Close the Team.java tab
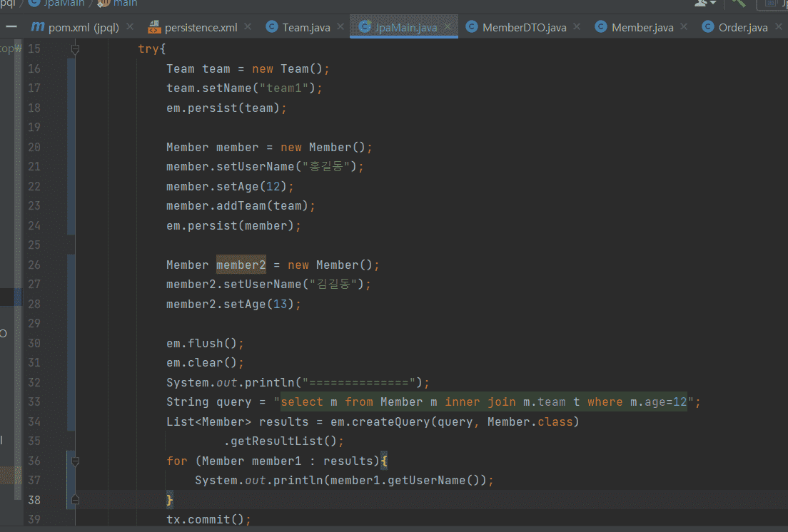The height and width of the screenshot is (532, 788). point(340,26)
